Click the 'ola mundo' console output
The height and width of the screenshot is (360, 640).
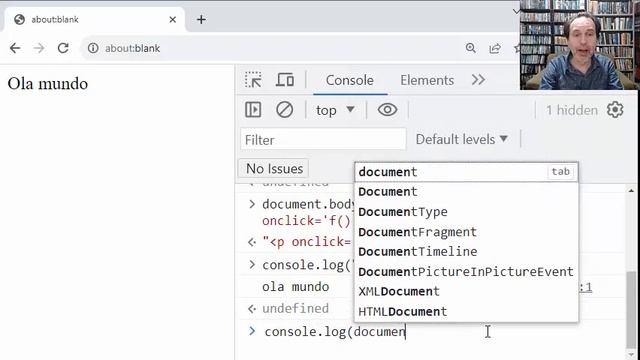[x=296, y=287]
